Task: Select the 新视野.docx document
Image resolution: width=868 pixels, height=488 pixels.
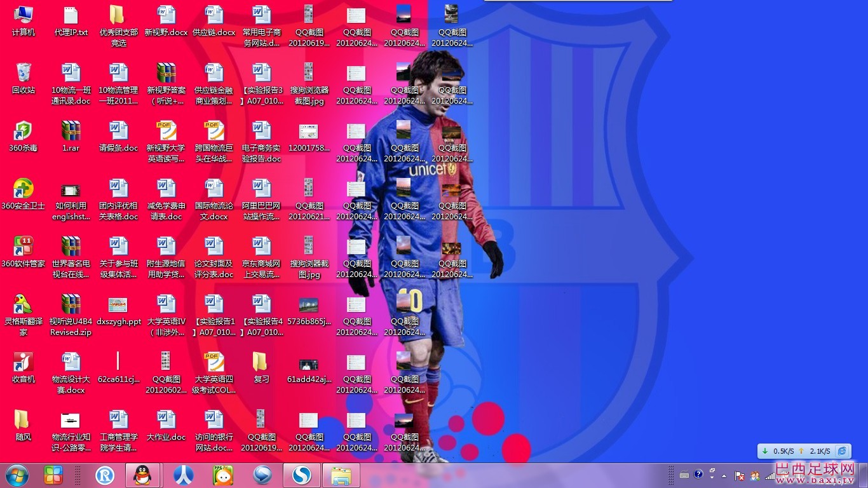Action: click(x=166, y=20)
